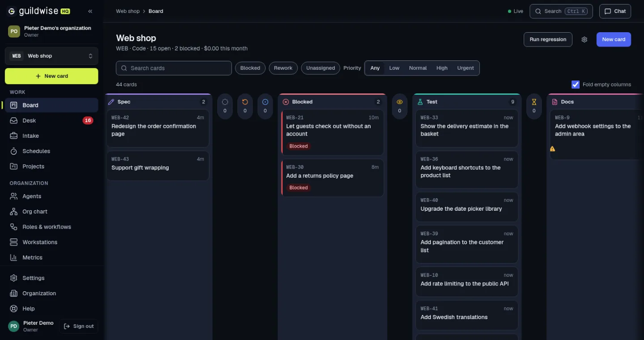Click the guildwise logo
This screenshot has width=644, height=340.
(39, 11)
